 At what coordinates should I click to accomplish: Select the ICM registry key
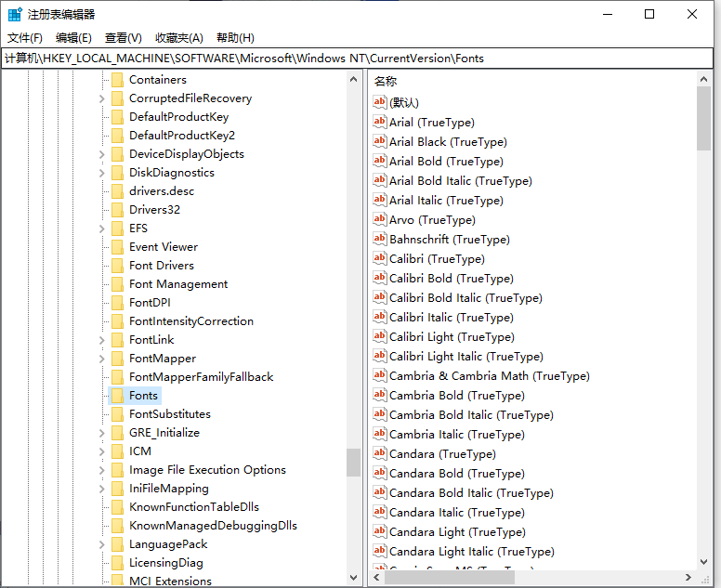(140, 451)
